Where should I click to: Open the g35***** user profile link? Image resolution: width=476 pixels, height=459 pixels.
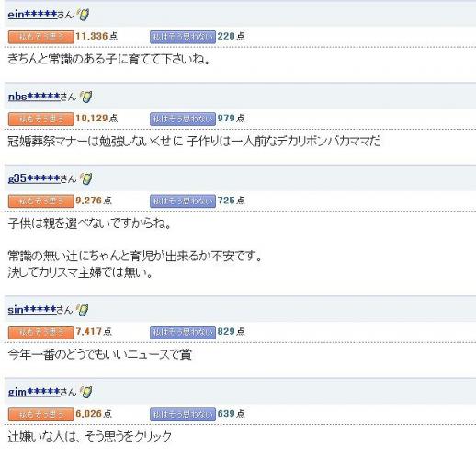coord(34,178)
